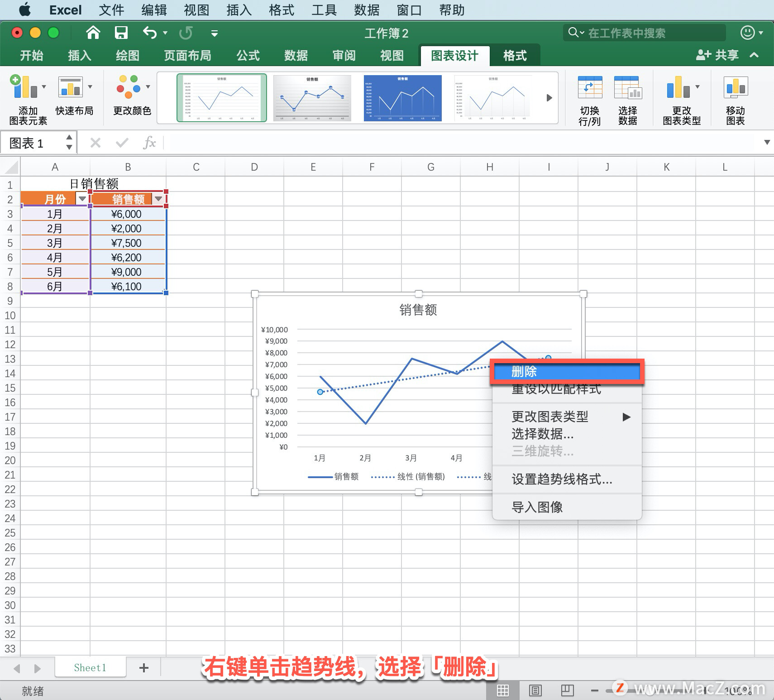Click 更改图表类型 (Change Chart Type) ribbon icon
774x700 pixels.
(682, 101)
